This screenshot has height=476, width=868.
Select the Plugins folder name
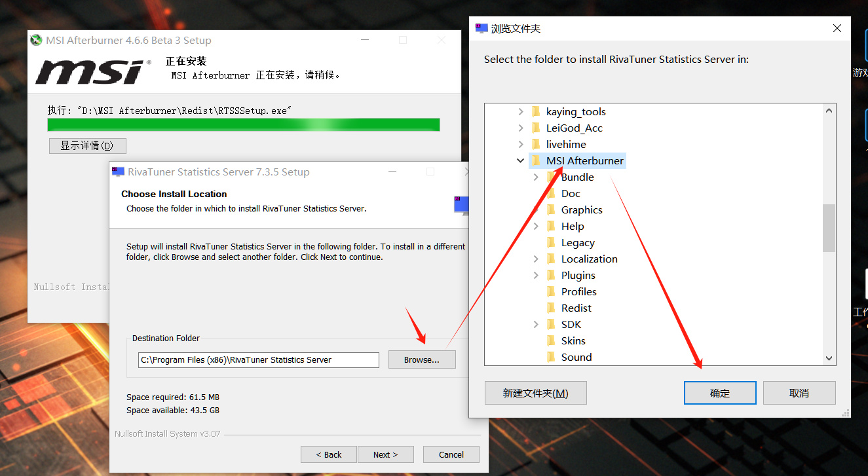coord(578,275)
